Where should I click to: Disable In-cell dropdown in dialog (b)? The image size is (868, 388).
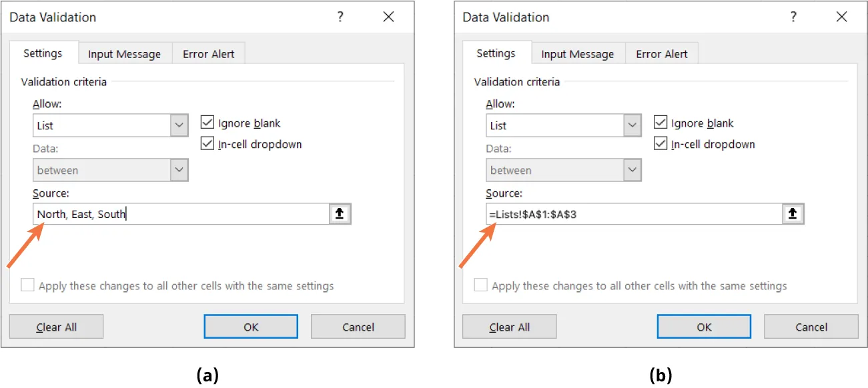(x=660, y=143)
